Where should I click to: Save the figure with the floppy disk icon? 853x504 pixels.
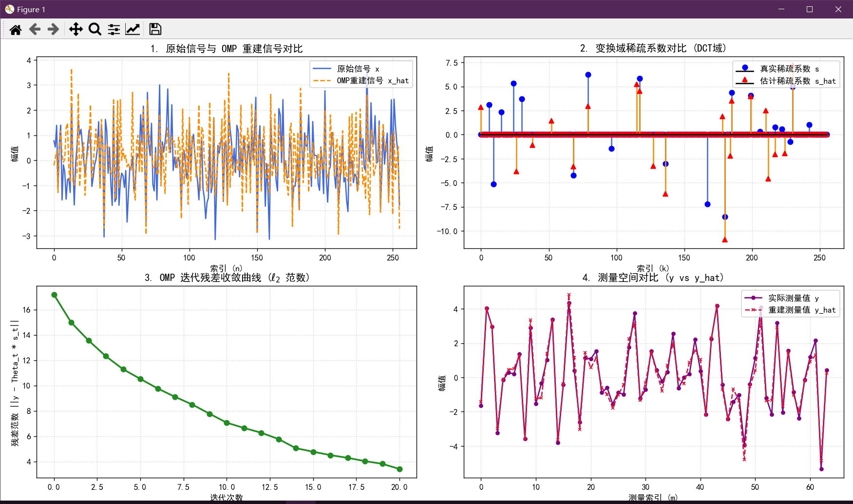tap(155, 29)
